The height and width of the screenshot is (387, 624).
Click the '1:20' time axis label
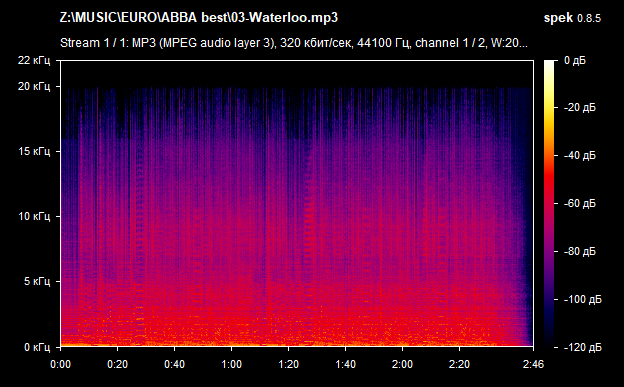coord(288,364)
